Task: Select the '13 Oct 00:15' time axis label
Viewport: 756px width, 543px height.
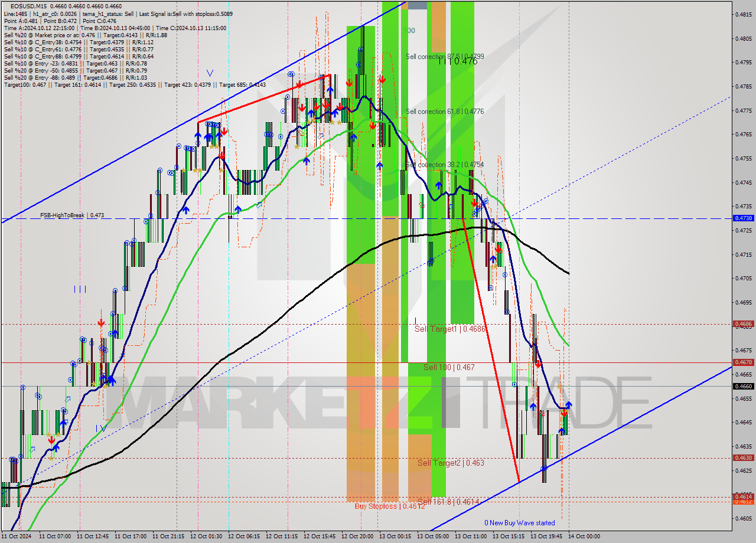Action: click(x=395, y=537)
